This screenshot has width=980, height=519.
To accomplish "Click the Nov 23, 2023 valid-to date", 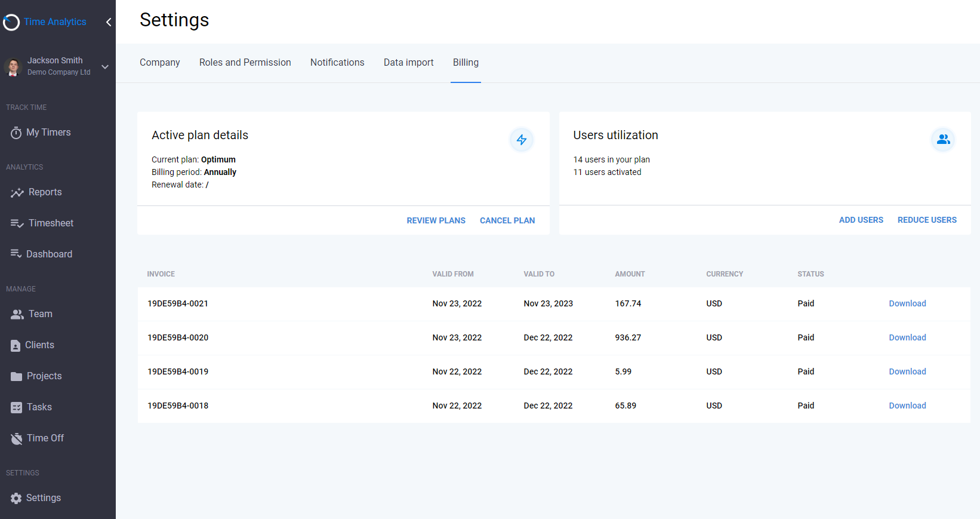I will pyautogui.click(x=548, y=303).
